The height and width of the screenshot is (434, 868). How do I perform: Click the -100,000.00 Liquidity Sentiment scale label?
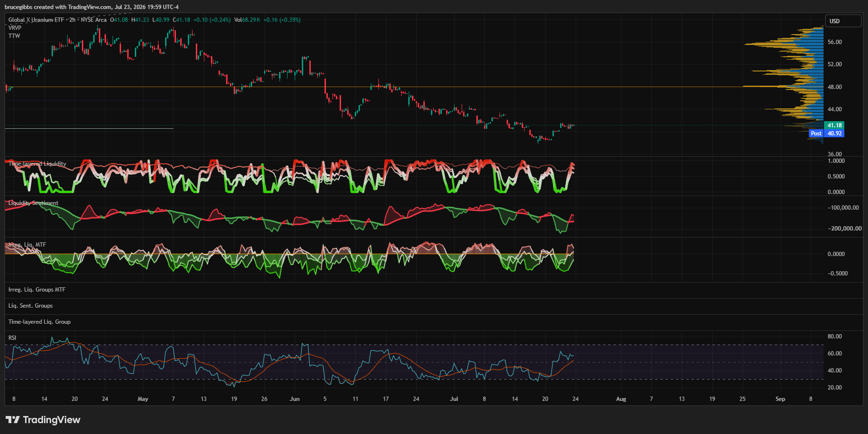[x=843, y=208]
